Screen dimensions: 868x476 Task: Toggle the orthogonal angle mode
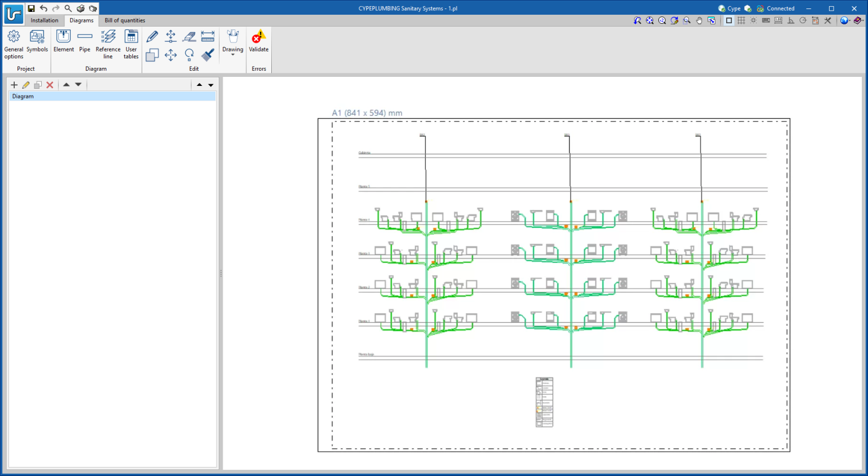791,21
